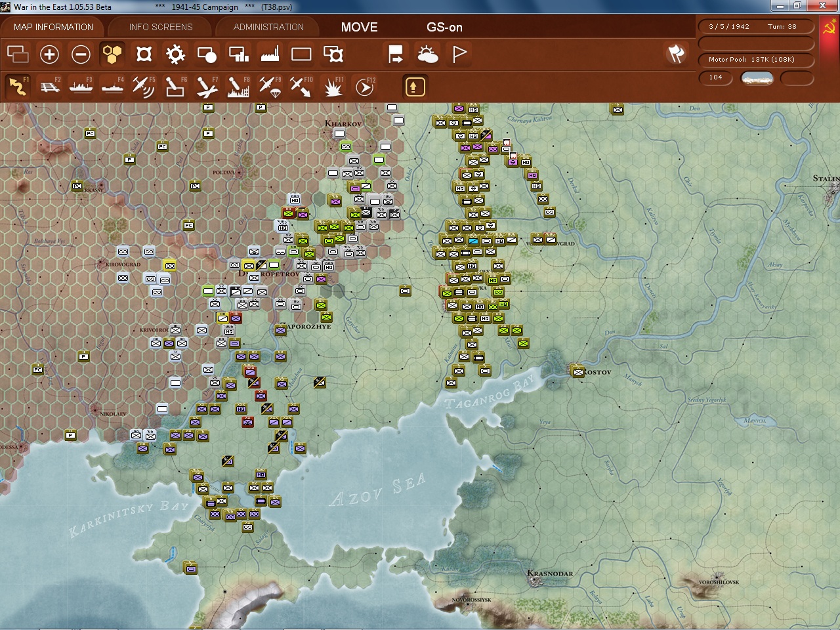The height and width of the screenshot is (630, 840).
Task: Click the Voroshilovsk city label on map
Action: click(x=719, y=582)
